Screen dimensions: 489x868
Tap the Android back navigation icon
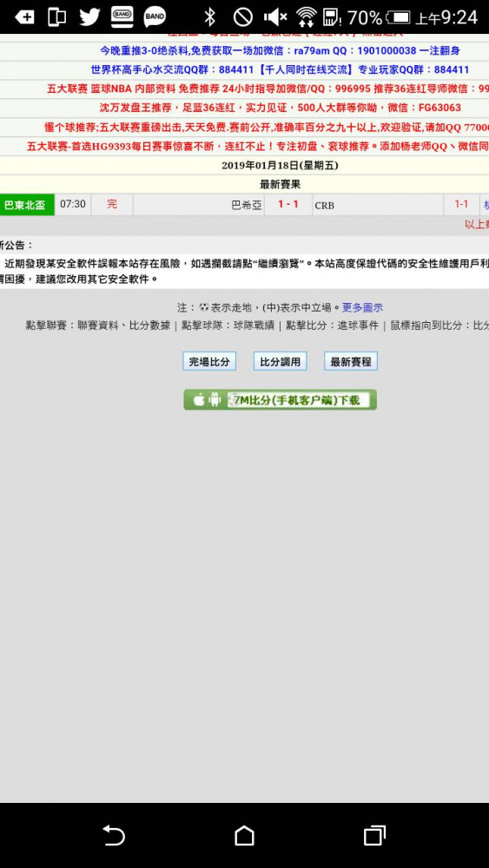pyautogui.click(x=114, y=835)
